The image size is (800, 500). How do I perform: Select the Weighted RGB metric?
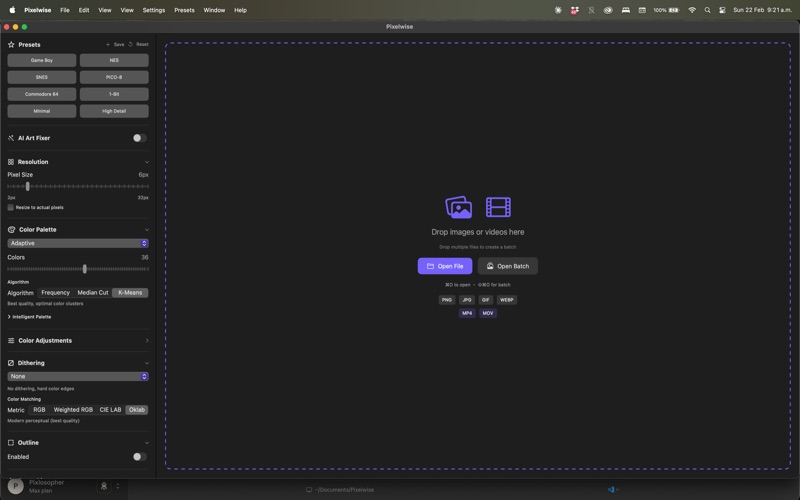point(73,410)
